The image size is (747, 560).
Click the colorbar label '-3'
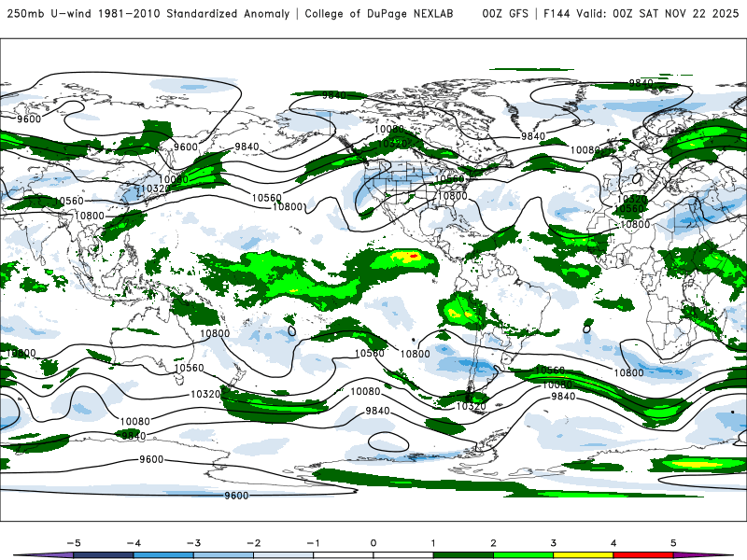point(193,543)
